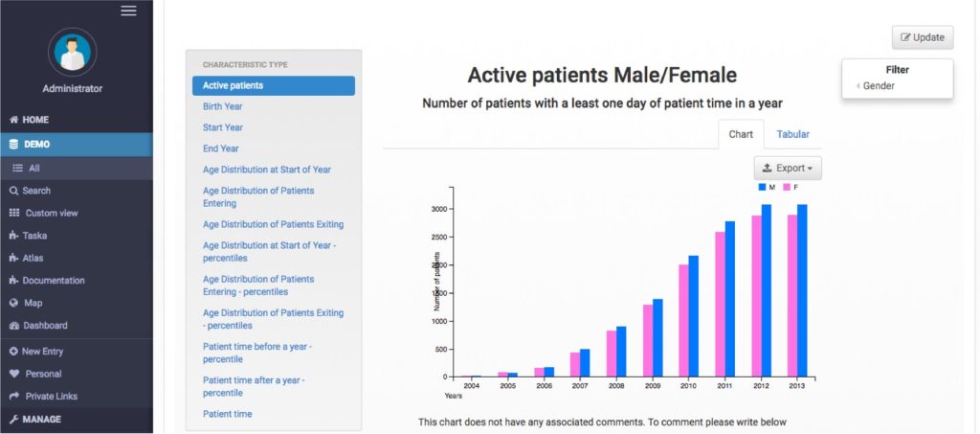Viewport: 980px width, 434px height.
Task: Select the Chart tab
Action: click(741, 134)
